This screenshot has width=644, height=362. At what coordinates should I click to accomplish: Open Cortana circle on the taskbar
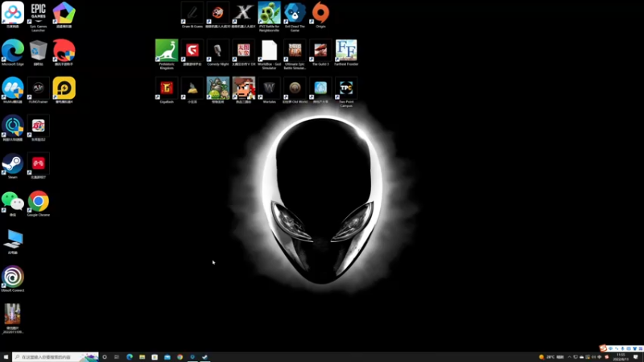[x=105, y=357]
